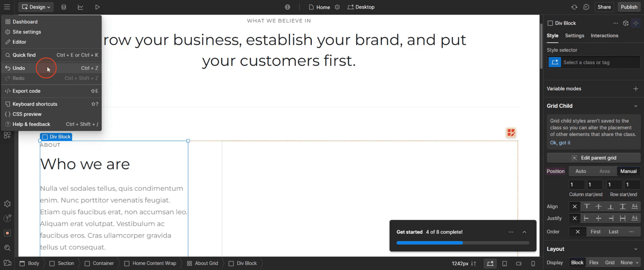Click the Publish button
The height and width of the screenshot is (270, 644).
629,7
